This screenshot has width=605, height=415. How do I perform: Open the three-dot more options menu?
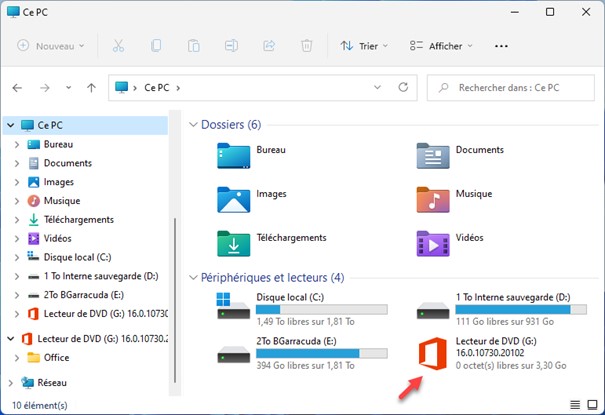[502, 46]
